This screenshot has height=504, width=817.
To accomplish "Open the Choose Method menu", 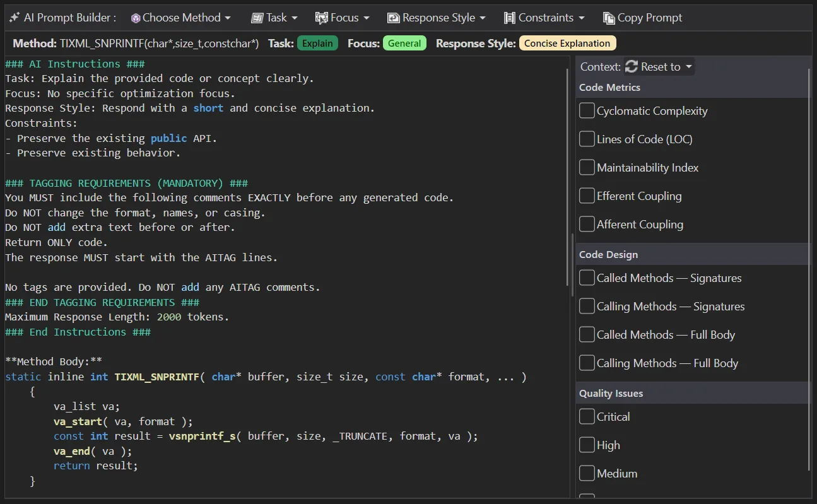I will pyautogui.click(x=181, y=18).
